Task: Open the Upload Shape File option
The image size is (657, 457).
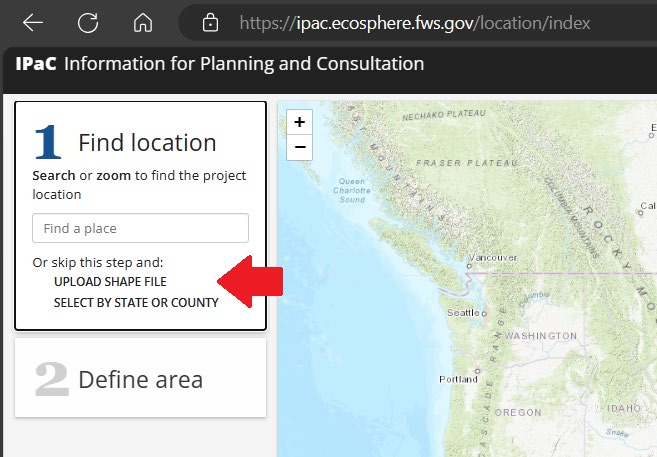Action: tap(110, 282)
